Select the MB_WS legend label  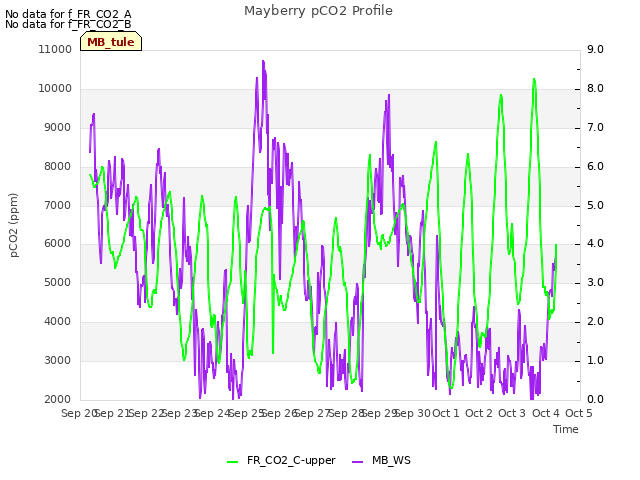[391, 460]
